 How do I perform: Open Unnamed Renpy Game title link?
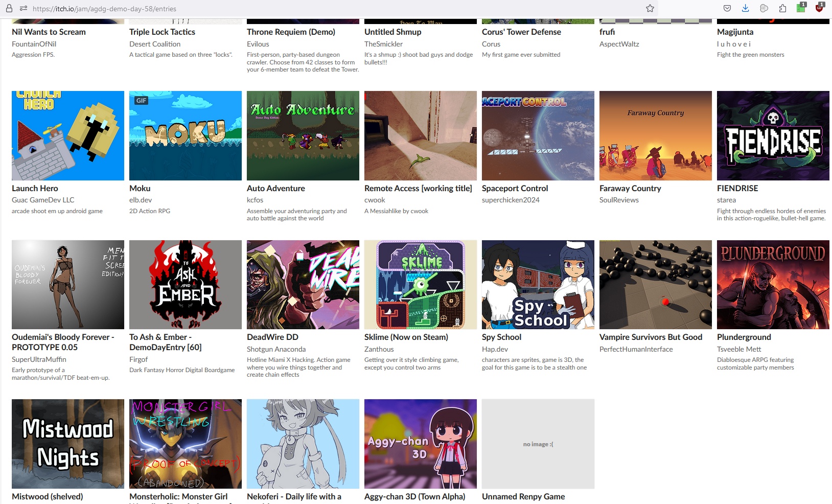pyautogui.click(x=523, y=496)
